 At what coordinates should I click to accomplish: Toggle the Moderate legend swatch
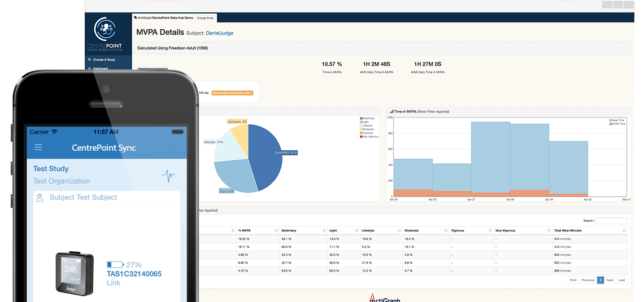361,129
